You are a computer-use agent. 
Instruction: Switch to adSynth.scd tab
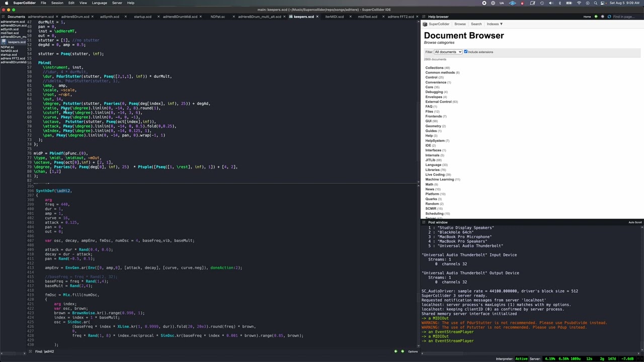tap(109, 17)
